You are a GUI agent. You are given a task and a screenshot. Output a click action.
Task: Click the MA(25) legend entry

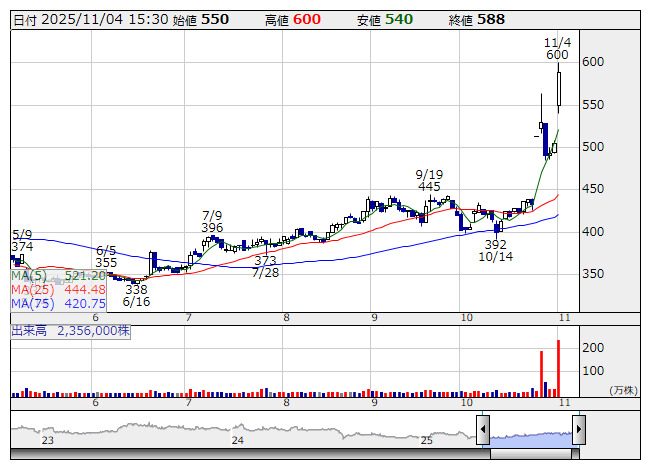58,289
